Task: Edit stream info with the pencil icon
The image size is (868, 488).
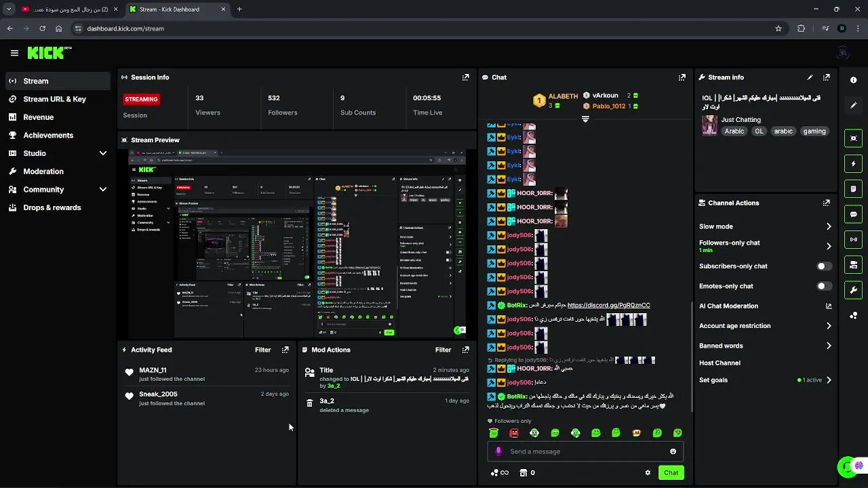Action: [810, 77]
